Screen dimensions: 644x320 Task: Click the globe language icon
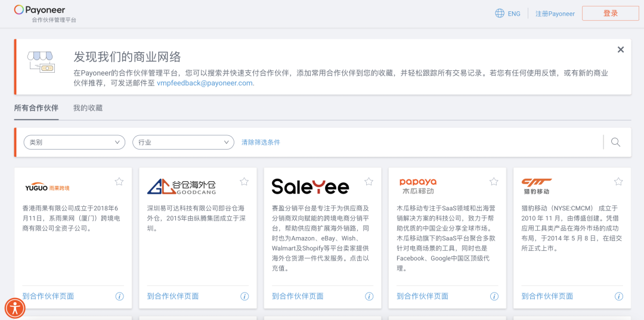tap(500, 14)
